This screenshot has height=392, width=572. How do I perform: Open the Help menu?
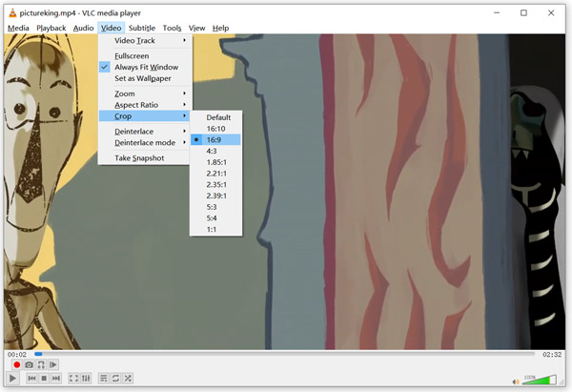click(x=221, y=28)
